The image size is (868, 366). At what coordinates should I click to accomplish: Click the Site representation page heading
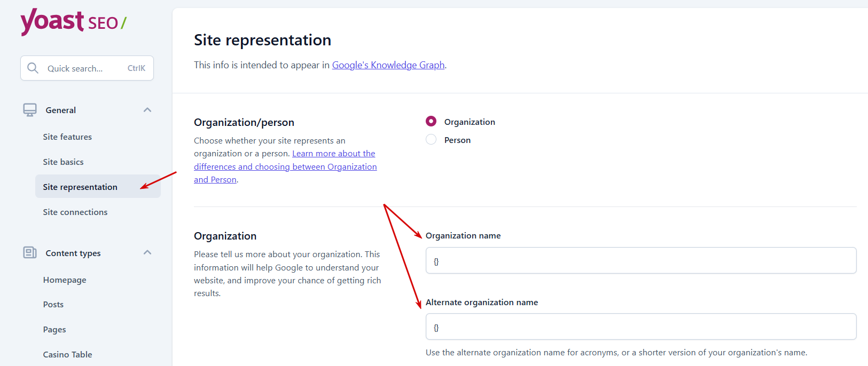[x=262, y=40]
